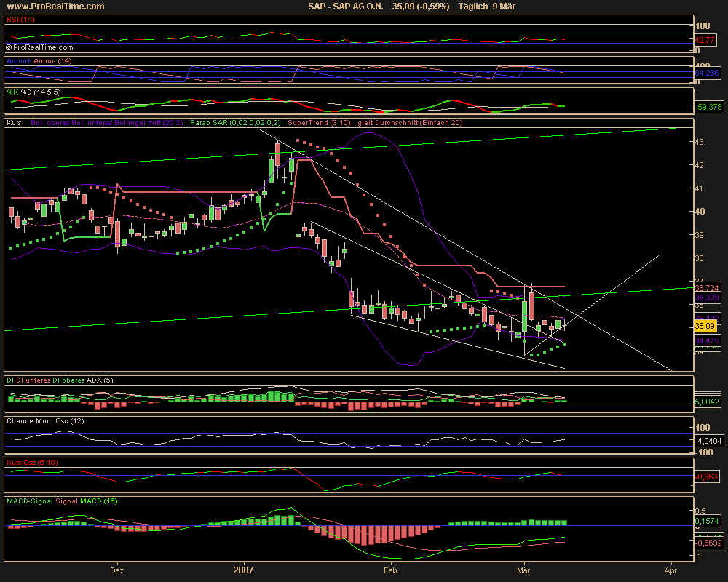Screen dimensions: 728x582
Task: Select the MACD-Signal MACD (16) label
Action: tap(52, 501)
